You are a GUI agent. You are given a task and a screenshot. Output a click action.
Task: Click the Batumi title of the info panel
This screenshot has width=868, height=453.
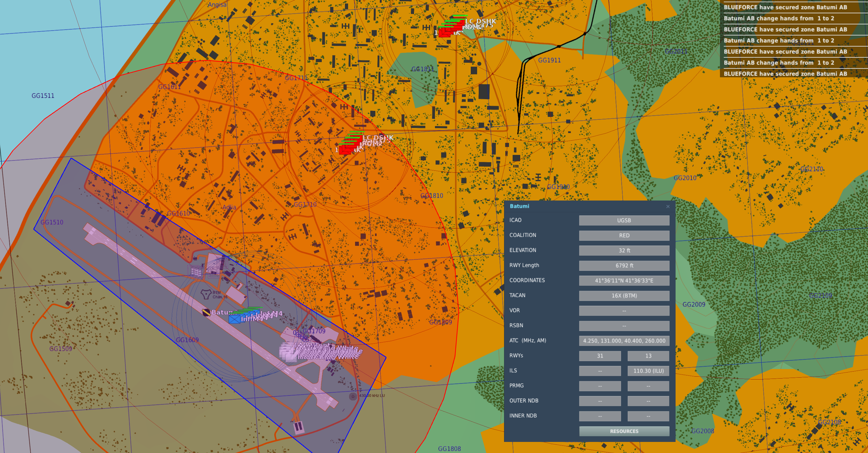point(519,206)
